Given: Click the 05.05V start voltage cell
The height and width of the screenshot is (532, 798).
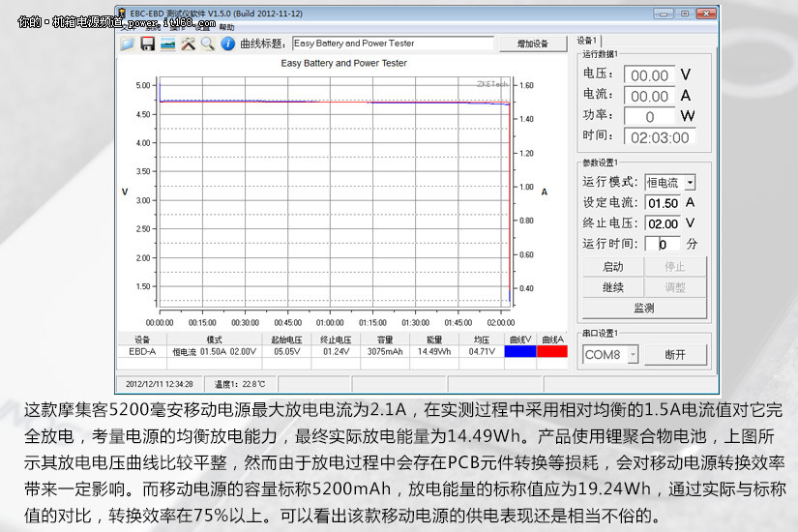Looking at the screenshot, I should 286,352.
